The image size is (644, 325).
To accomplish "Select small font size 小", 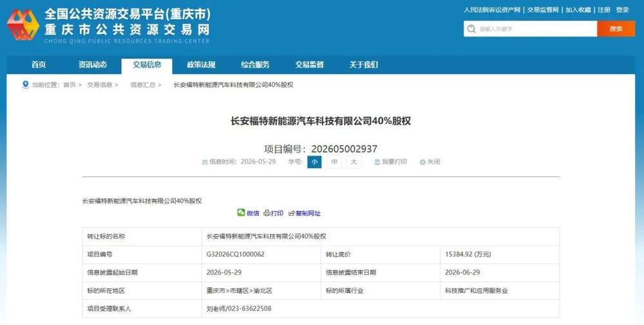I will [314, 162].
